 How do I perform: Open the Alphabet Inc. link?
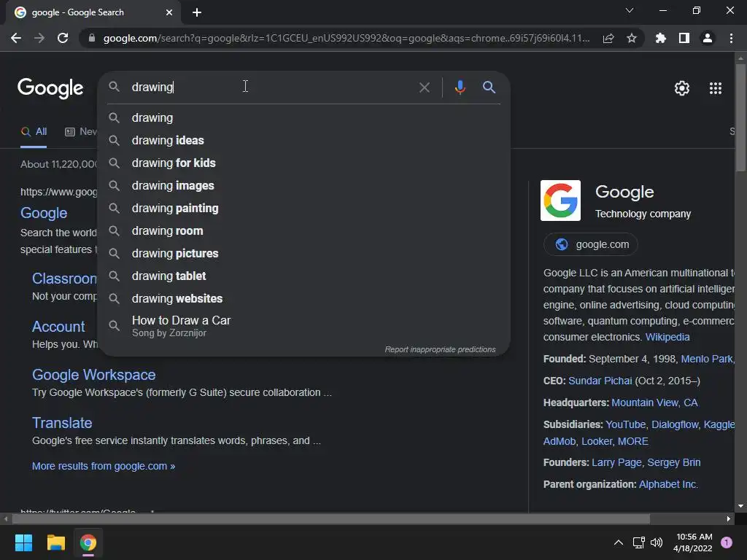coord(668,485)
